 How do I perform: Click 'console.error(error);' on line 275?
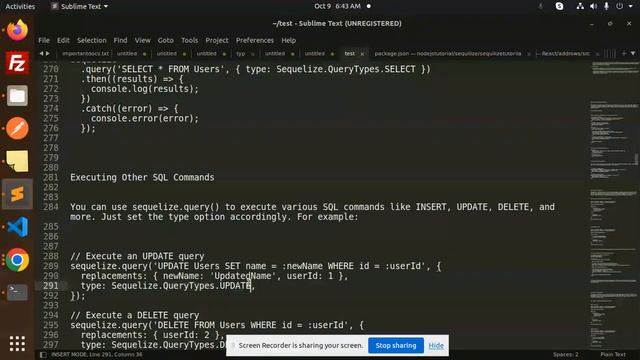pyautogui.click(x=145, y=118)
